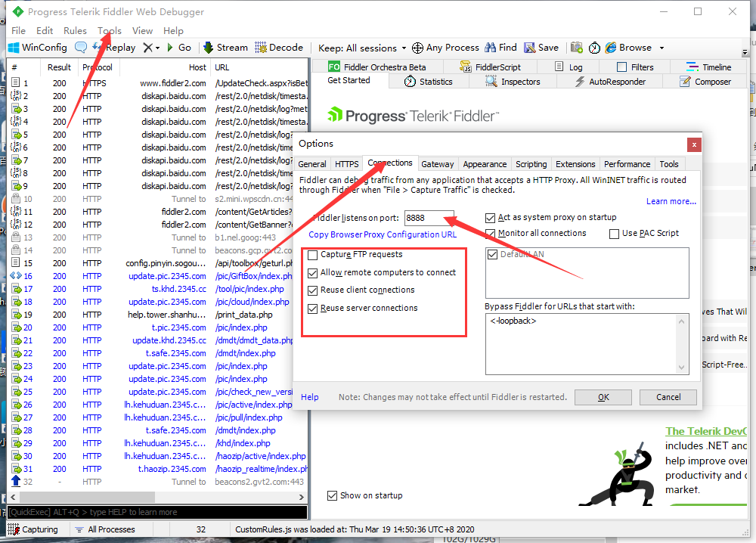Click the Save toolbar icon

point(529,47)
